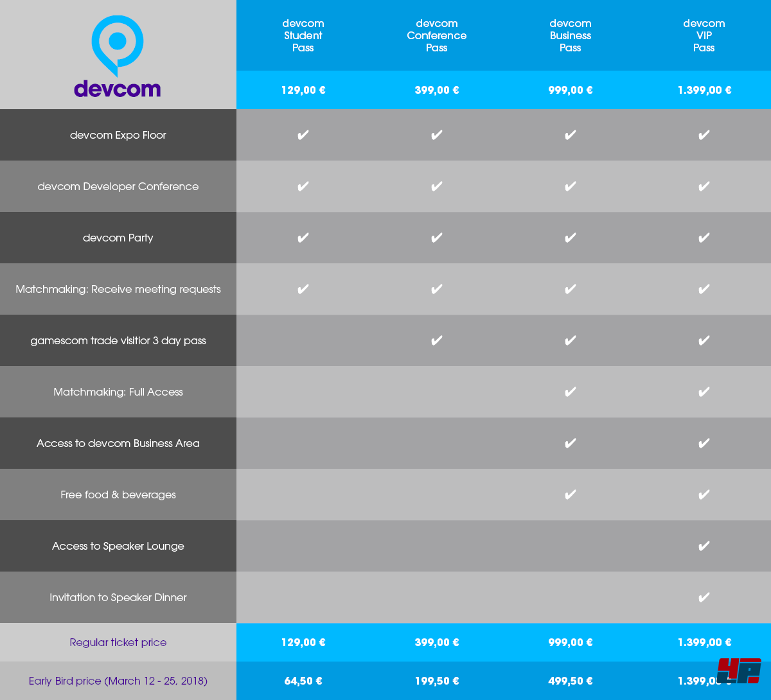Viewport: 771px width, 700px height.
Task: Select the devcom Business Pass column header
Action: (571, 35)
